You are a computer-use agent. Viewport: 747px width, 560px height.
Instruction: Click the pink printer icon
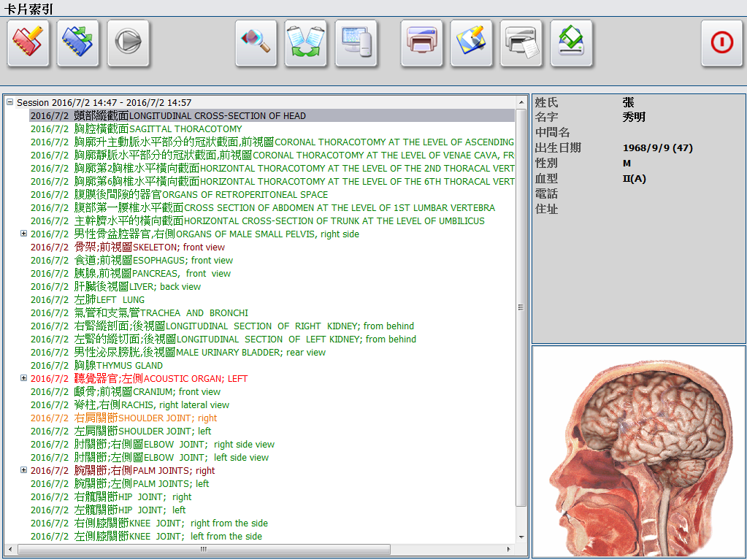coord(422,43)
